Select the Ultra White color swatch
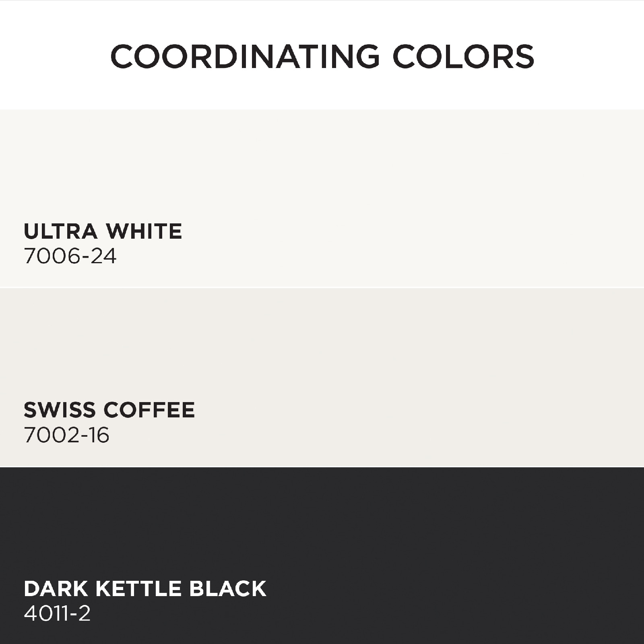644x644 pixels. click(x=322, y=198)
